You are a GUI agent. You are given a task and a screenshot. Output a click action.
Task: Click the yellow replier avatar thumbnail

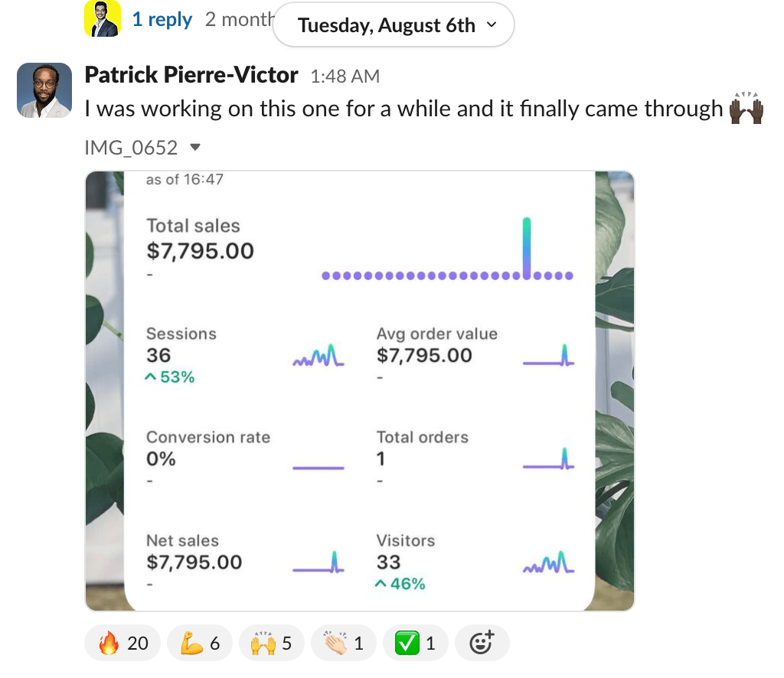[103, 19]
